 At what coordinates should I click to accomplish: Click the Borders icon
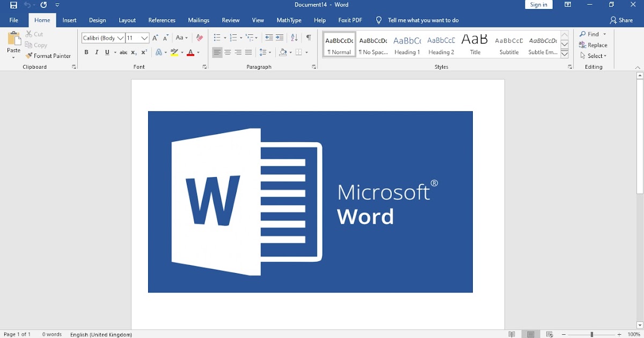[x=299, y=53]
